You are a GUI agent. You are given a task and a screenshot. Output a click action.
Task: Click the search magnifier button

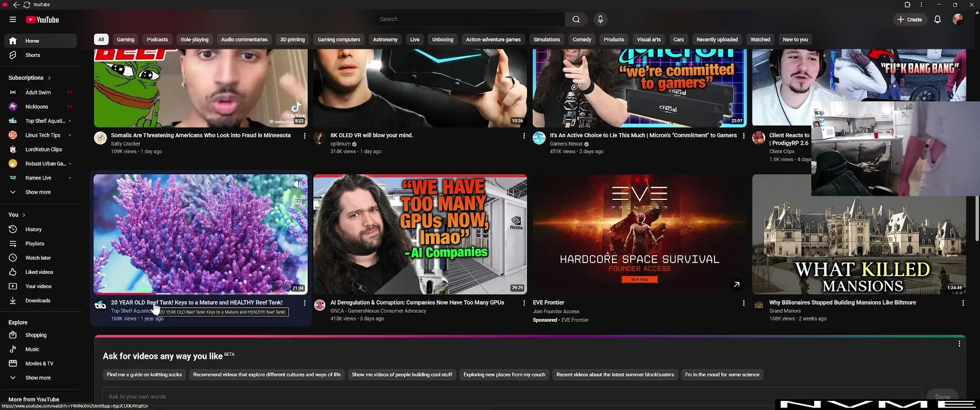576,19
